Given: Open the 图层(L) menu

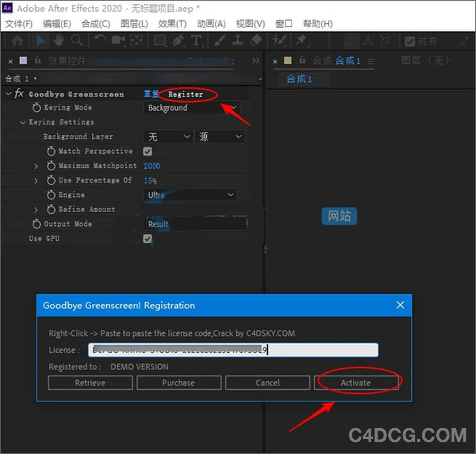Looking at the screenshot, I should tap(134, 24).
